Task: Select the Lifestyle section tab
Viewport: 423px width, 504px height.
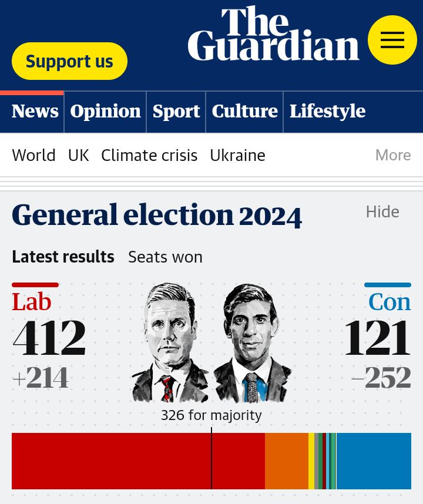Action: click(x=327, y=111)
